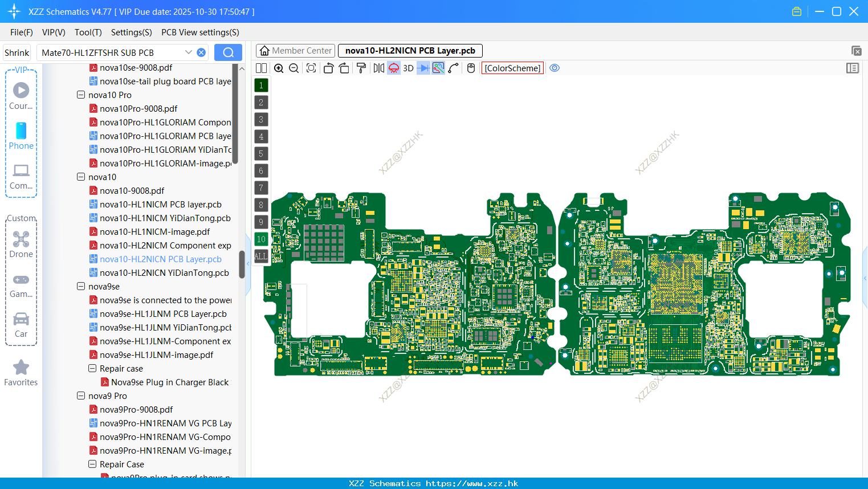The image size is (868, 489).
Task: Collapse the nova10 tree node
Action: 81,177
